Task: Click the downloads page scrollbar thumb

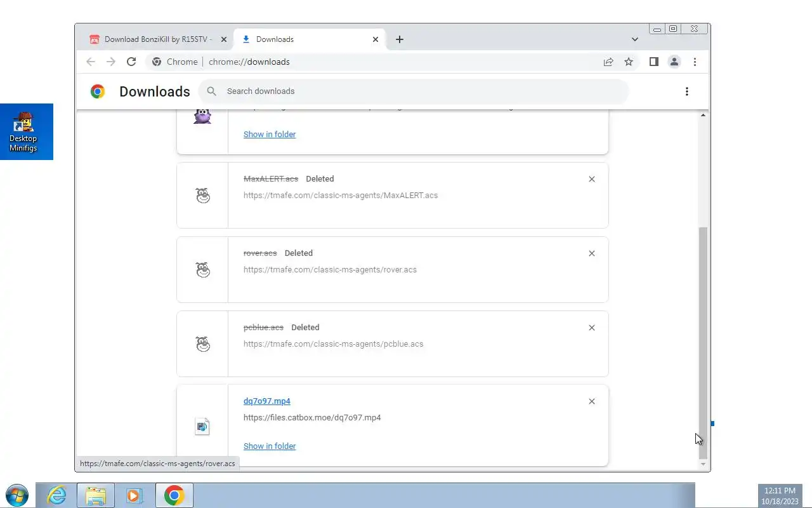Action: coord(702,342)
